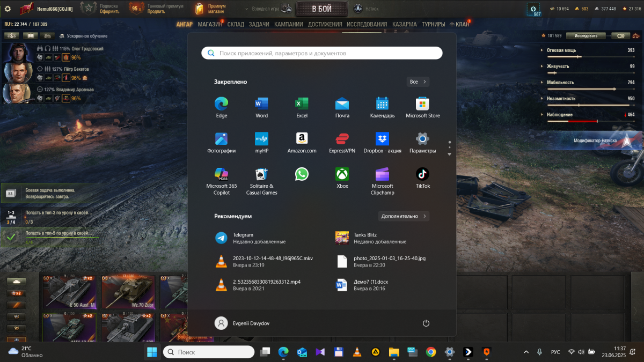Open the TikTok pinned app
Screen dimensions: 644x362
click(422, 174)
